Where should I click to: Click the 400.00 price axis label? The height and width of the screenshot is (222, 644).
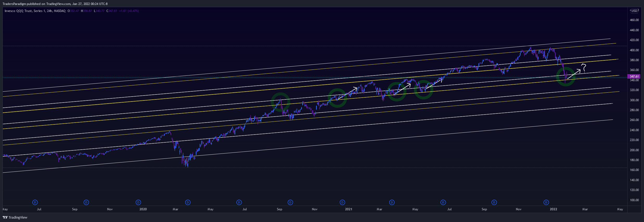pyautogui.click(x=634, y=50)
